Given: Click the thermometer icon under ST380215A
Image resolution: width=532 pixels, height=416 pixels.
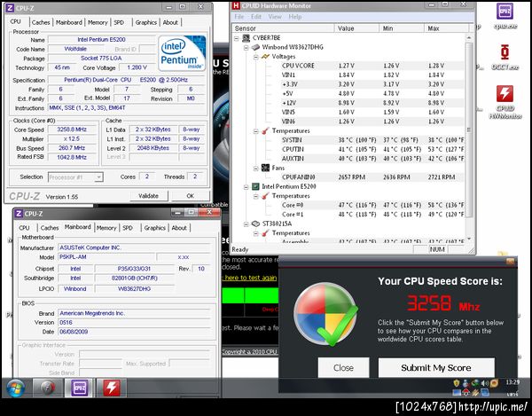Looking at the screenshot, I should (x=265, y=233).
